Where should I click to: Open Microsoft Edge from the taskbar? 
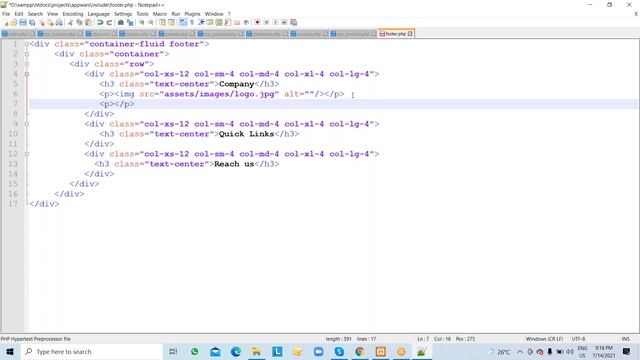pyautogui.click(x=236, y=351)
